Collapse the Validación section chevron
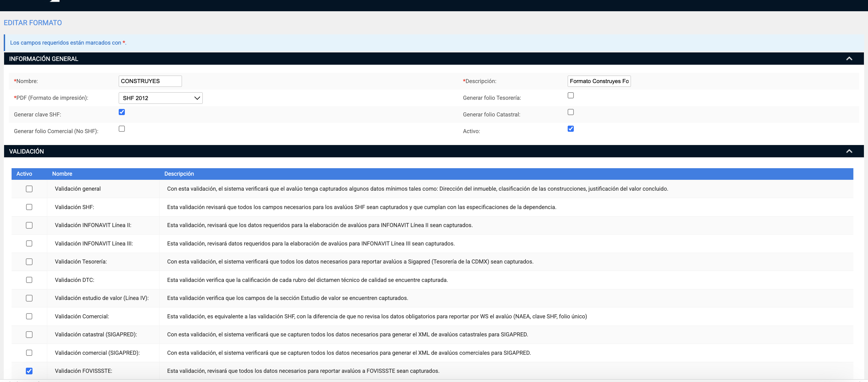Screen dimensions: 868x382 pos(849,151)
